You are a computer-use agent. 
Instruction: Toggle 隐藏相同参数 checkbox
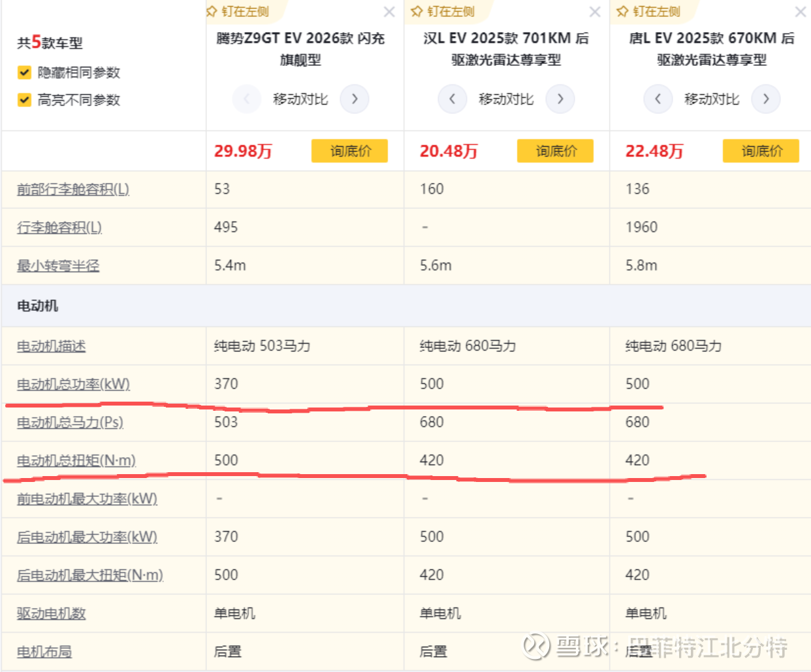(24, 72)
